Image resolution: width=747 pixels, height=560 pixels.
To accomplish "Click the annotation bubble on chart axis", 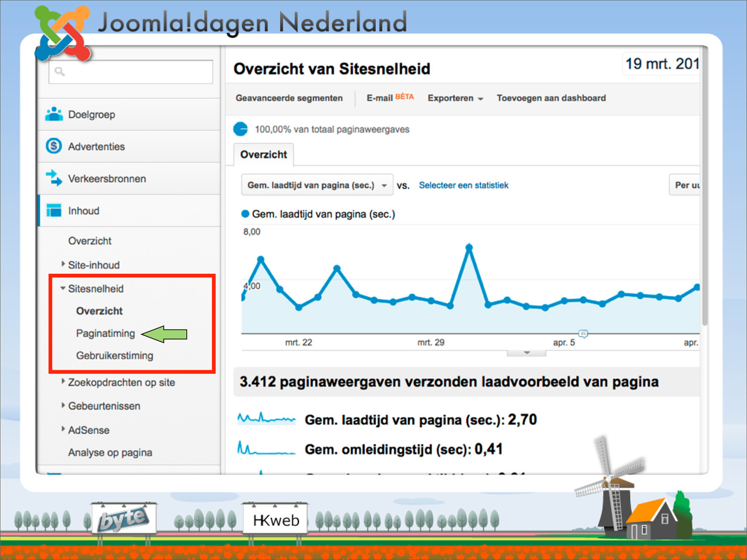I will click(583, 333).
